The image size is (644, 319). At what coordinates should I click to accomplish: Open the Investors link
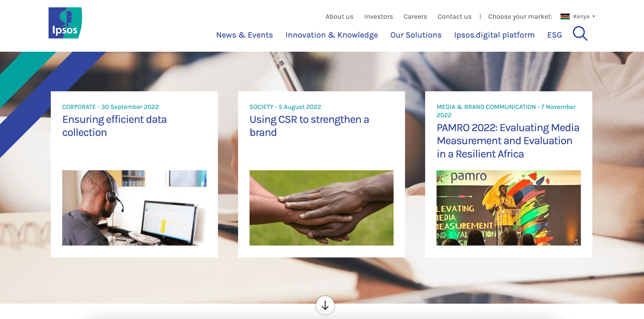(x=378, y=16)
